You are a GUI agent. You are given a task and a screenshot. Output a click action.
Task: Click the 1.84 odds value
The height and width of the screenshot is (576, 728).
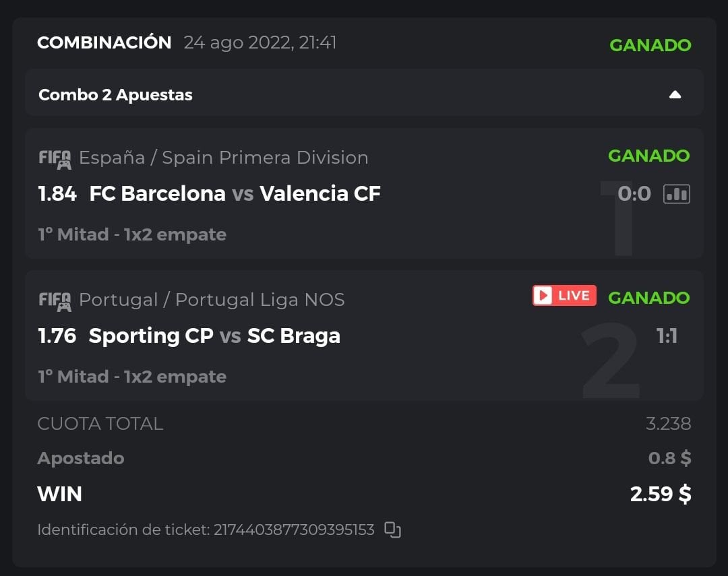(x=57, y=194)
